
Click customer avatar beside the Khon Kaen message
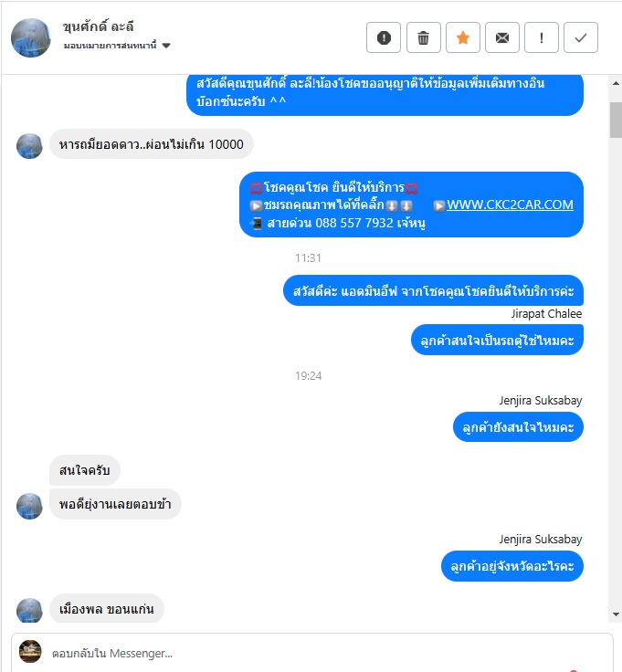29,610
